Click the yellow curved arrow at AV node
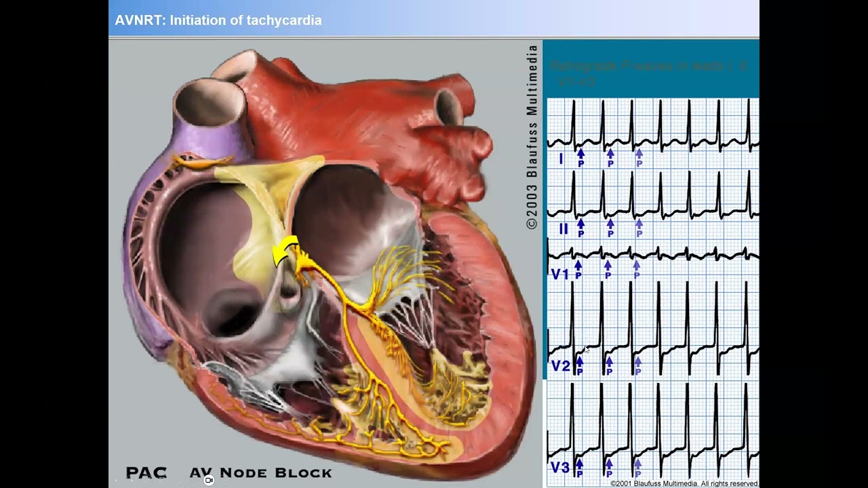This screenshot has width=868, height=488. pyautogui.click(x=283, y=251)
